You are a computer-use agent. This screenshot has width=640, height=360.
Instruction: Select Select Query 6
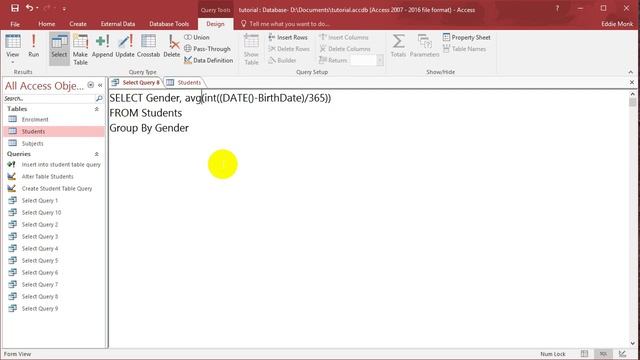[53, 272]
